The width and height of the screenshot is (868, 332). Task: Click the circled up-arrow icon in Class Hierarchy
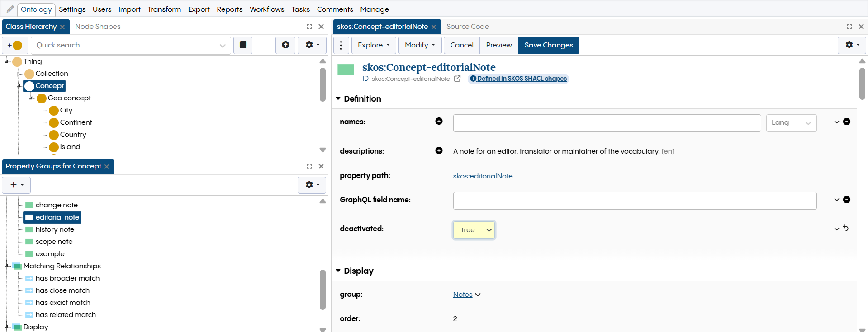[x=285, y=45]
